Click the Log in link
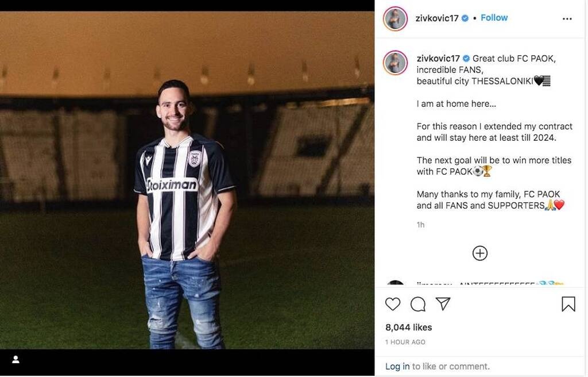 (397, 366)
